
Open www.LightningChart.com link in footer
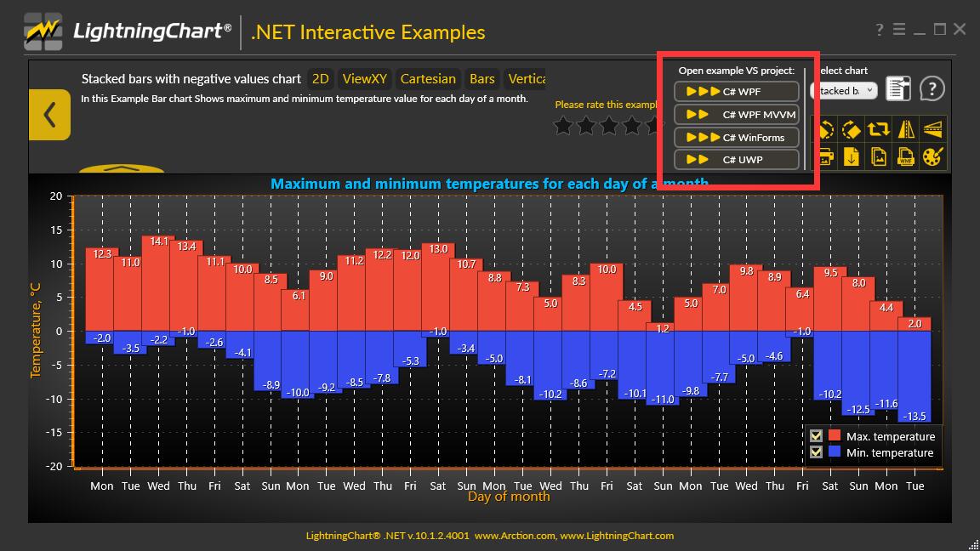coord(617,536)
